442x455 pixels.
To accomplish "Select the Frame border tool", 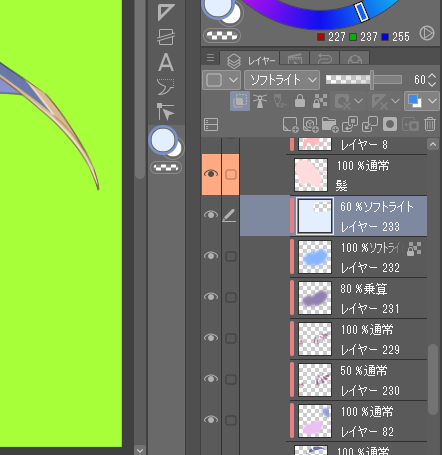I will tap(166, 37).
